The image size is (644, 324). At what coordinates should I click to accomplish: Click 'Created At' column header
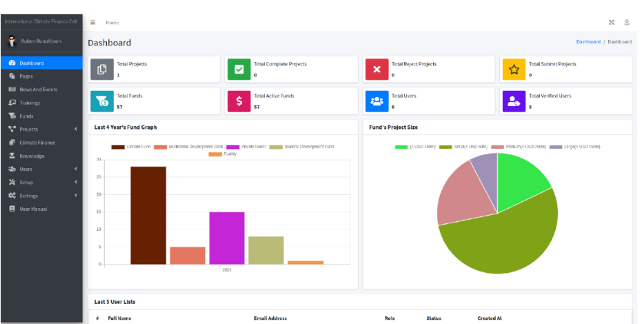(490, 318)
